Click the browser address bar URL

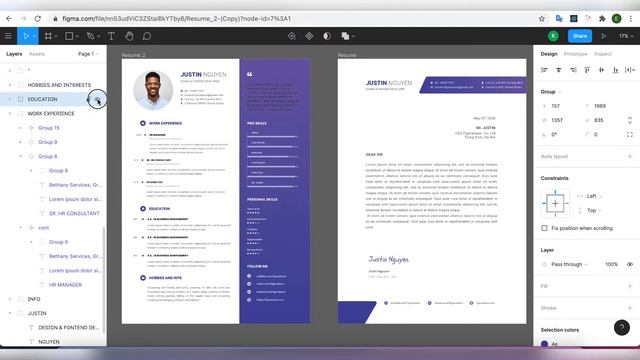pos(176,18)
